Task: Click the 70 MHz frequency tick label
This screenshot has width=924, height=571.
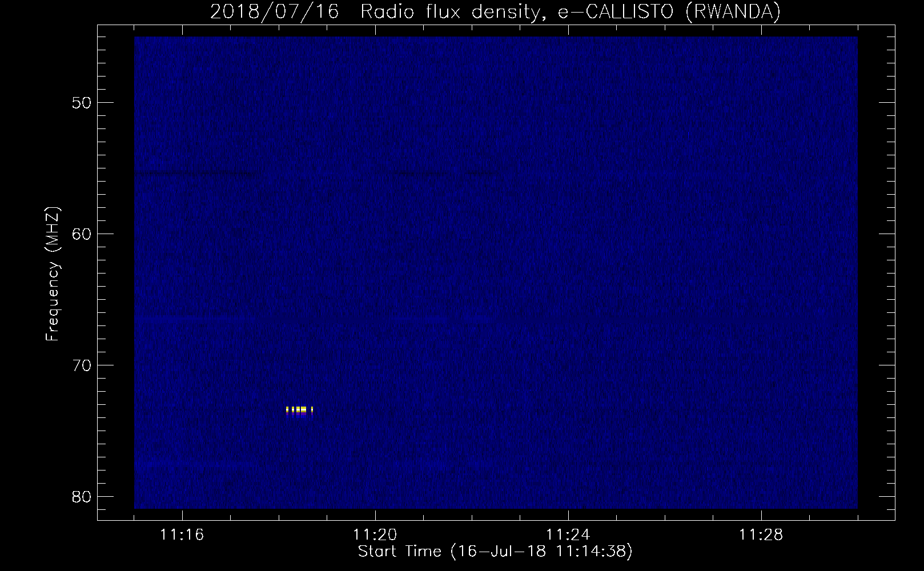Action: tap(82, 365)
